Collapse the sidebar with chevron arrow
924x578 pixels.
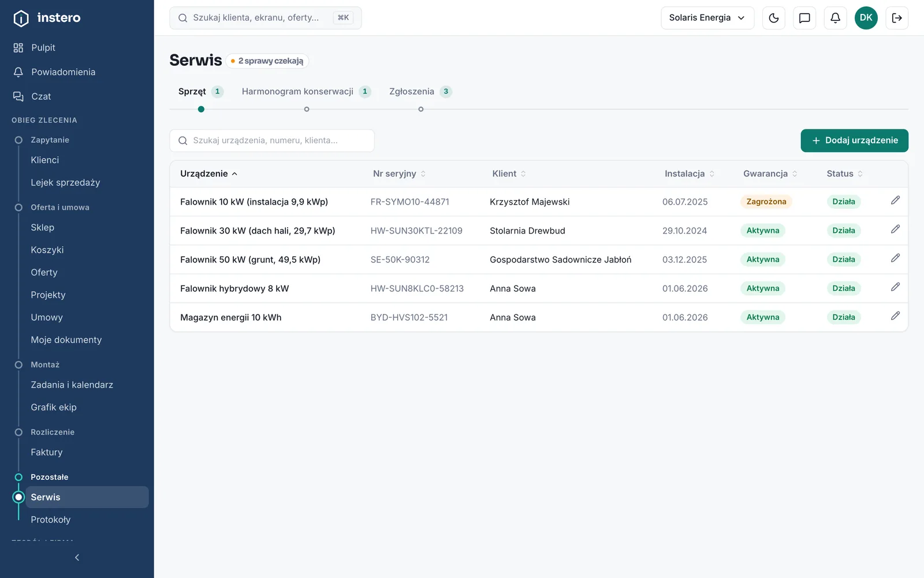point(77,558)
